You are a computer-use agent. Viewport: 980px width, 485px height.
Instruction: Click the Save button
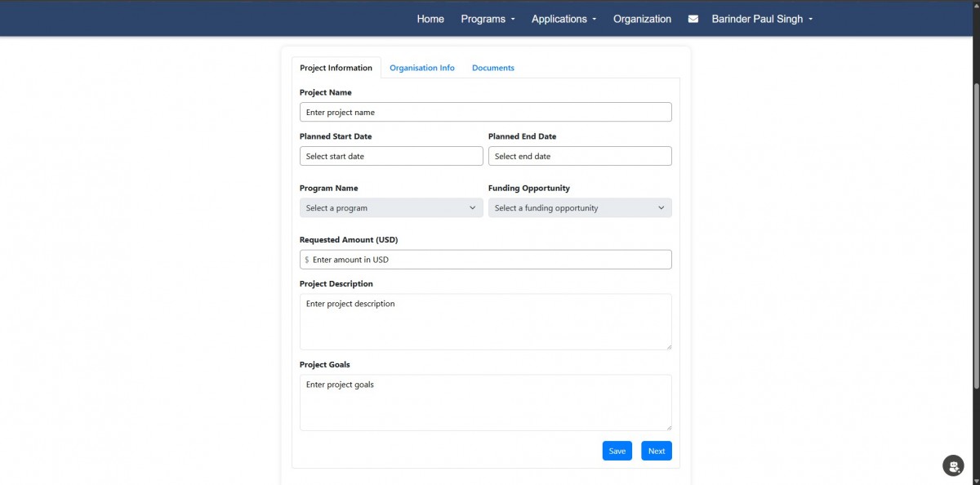tap(617, 451)
